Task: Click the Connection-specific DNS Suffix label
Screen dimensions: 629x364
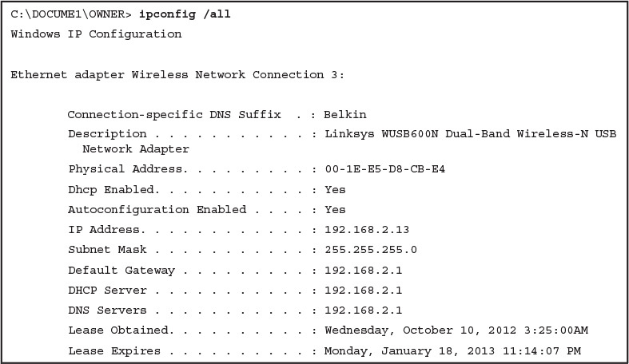Action: 174,115
